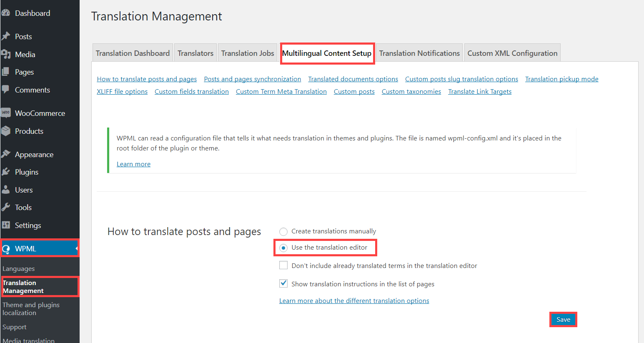Select Use the translation editor radio
The width and height of the screenshot is (644, 343).
click(x=283, y=248)
